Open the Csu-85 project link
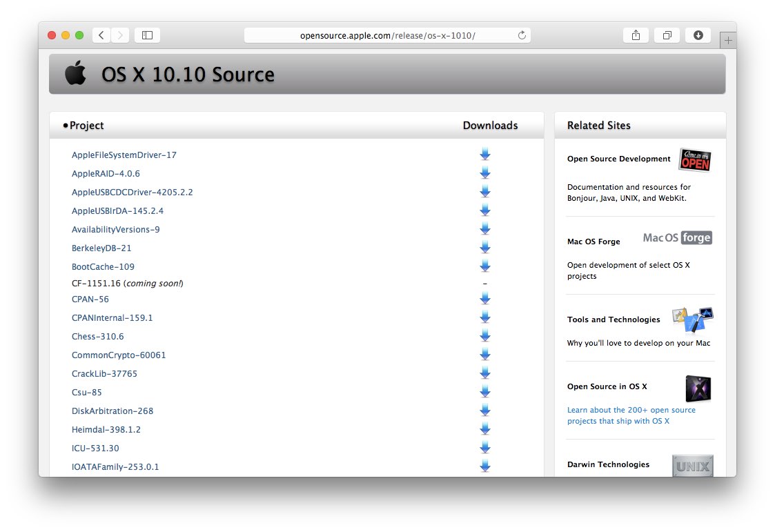The image size is (775, 532). (86, 392)
